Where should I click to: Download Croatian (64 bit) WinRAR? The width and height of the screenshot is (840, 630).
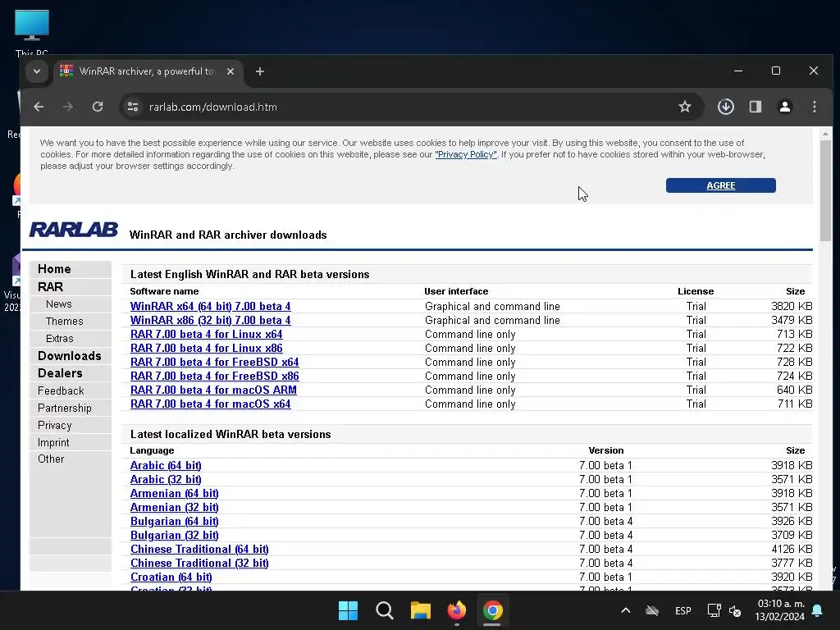pyautogui.click(x=171, y=577)
